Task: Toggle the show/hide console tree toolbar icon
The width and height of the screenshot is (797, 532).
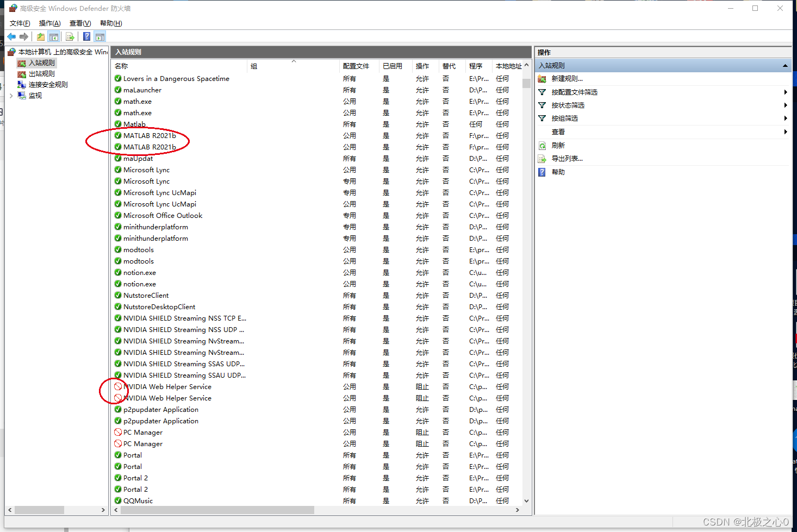Action: (54, 37)
